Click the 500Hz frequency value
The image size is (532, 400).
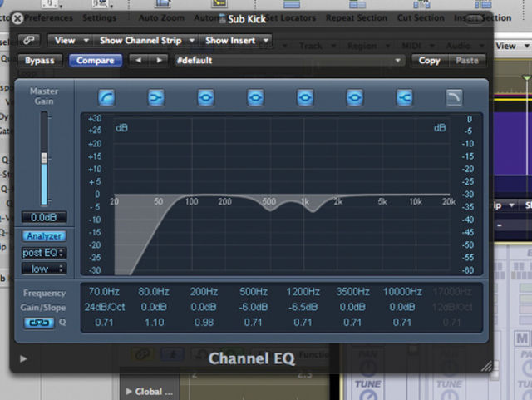click(x=253, y=292)
